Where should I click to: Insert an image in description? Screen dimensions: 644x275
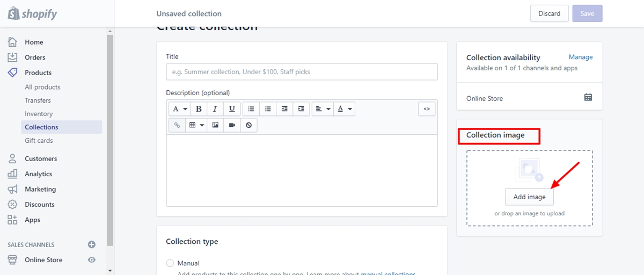click(x=215, y=125)
